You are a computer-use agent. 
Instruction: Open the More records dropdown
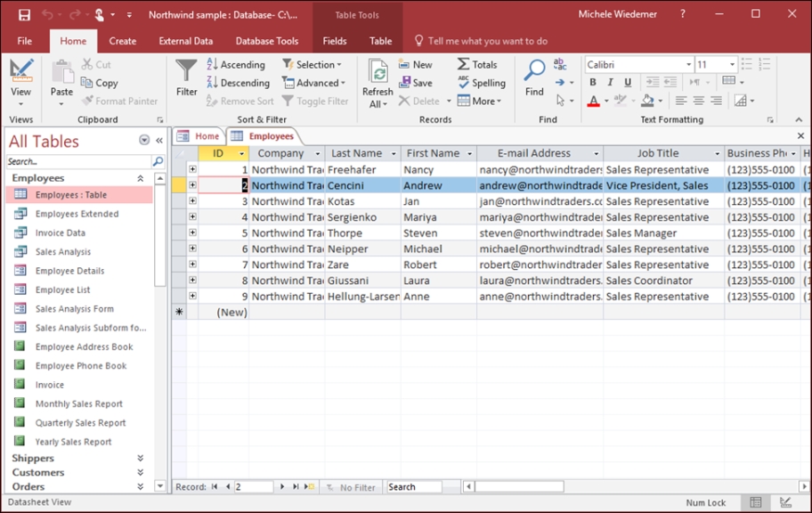(x=480, y=101)
